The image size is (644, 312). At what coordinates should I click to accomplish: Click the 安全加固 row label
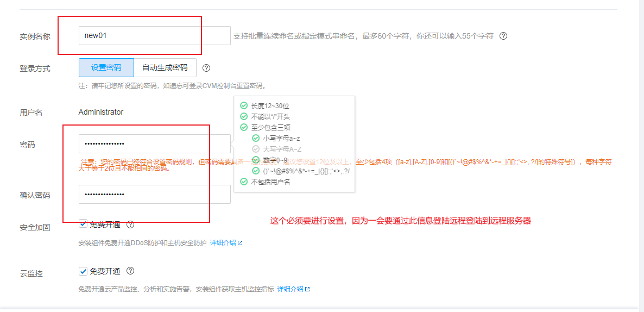pos(35,227)
